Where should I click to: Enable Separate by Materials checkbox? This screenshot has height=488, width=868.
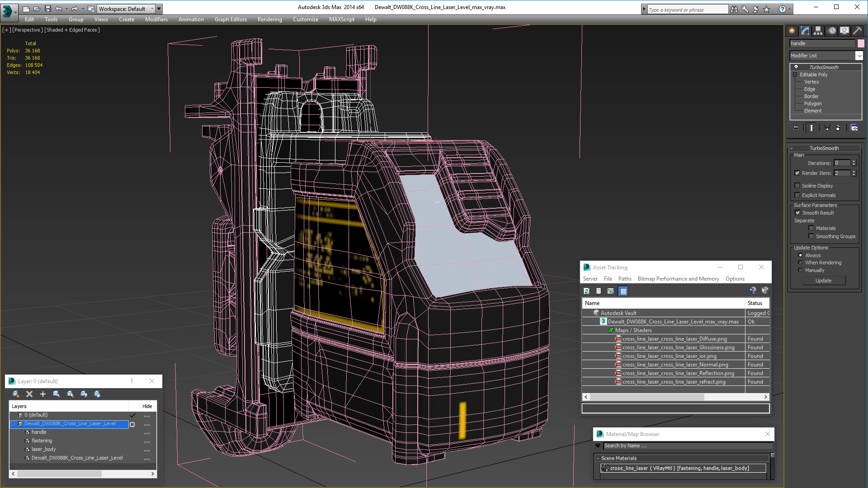(x=811, y=228)
